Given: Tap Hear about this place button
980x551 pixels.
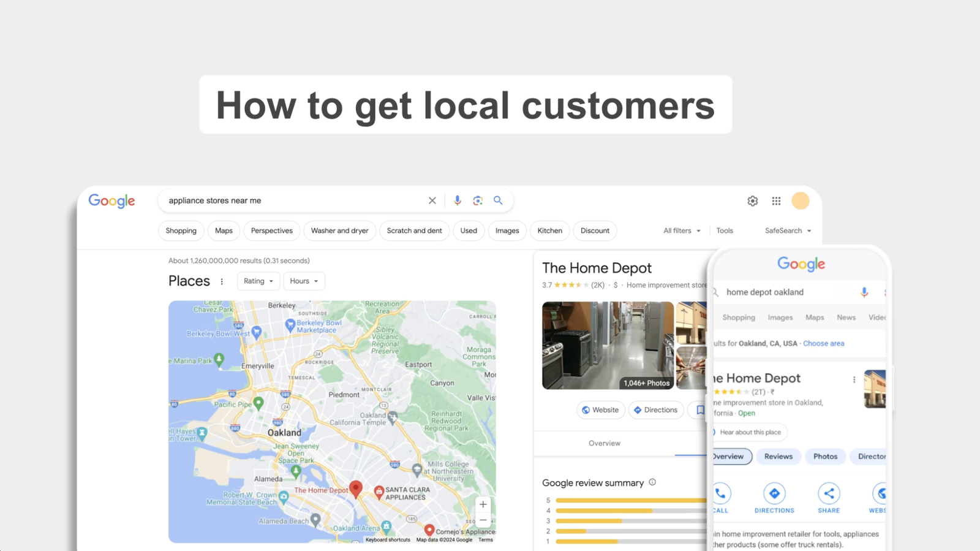Looking at the screenshot, I should tap(750, 432).
